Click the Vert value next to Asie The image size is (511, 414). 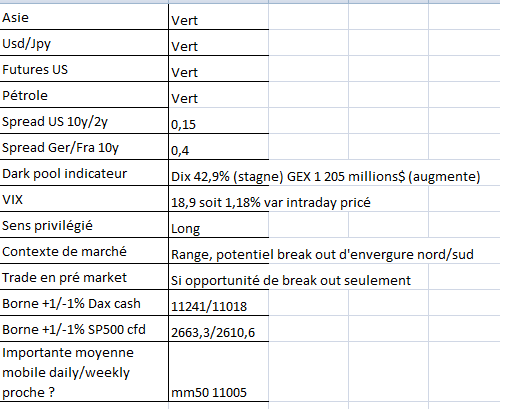(219, 17)
